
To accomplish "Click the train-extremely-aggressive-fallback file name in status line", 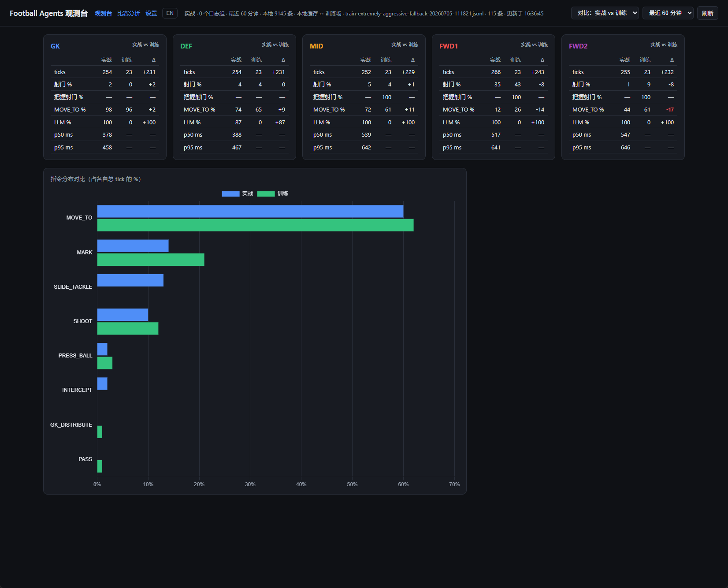I will 414,14.
